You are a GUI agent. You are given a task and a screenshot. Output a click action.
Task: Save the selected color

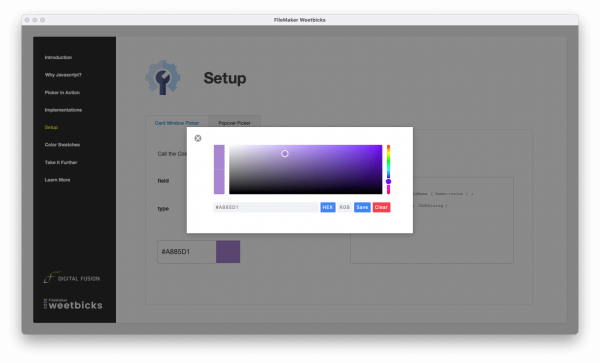tap(362, 207)
